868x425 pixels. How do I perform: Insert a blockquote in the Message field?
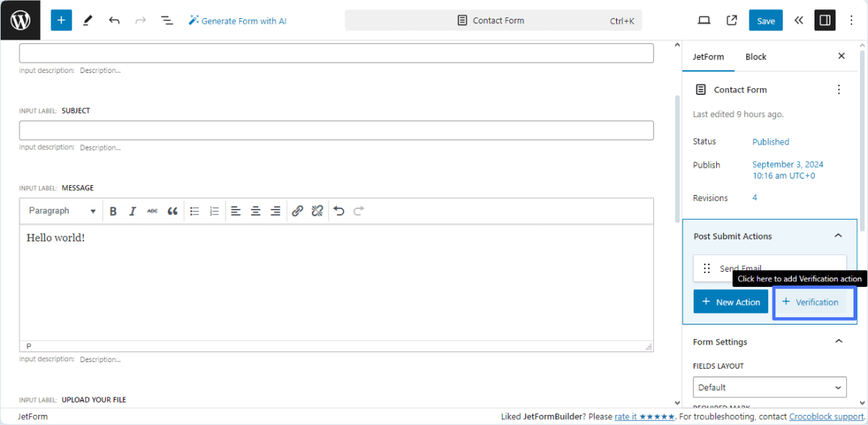pos(172,210)
